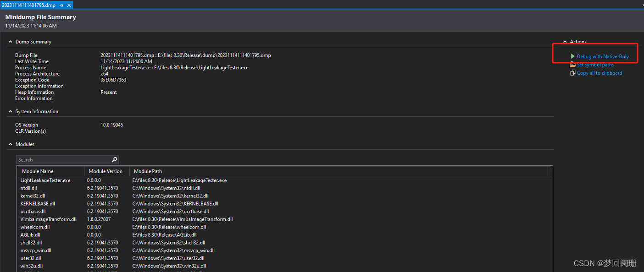This screenshot has height=272, width=644.
Task: Collapse the System Information section
Action: (11, 111)
